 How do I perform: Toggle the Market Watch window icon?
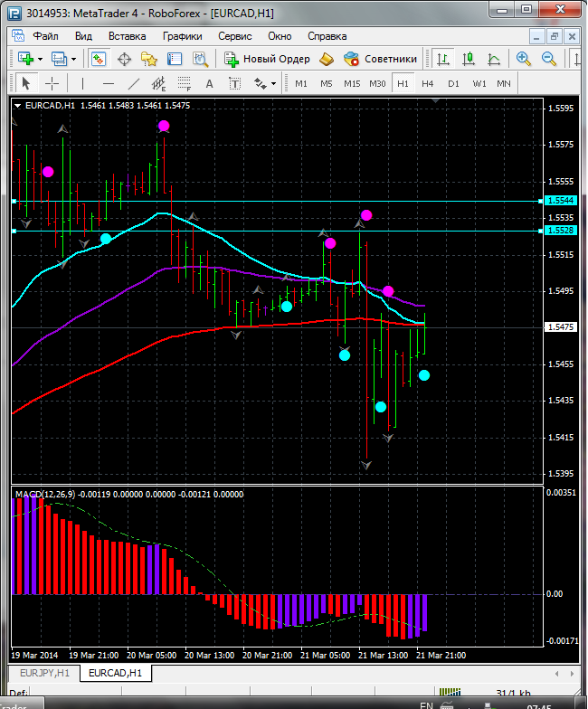[98, 59]
